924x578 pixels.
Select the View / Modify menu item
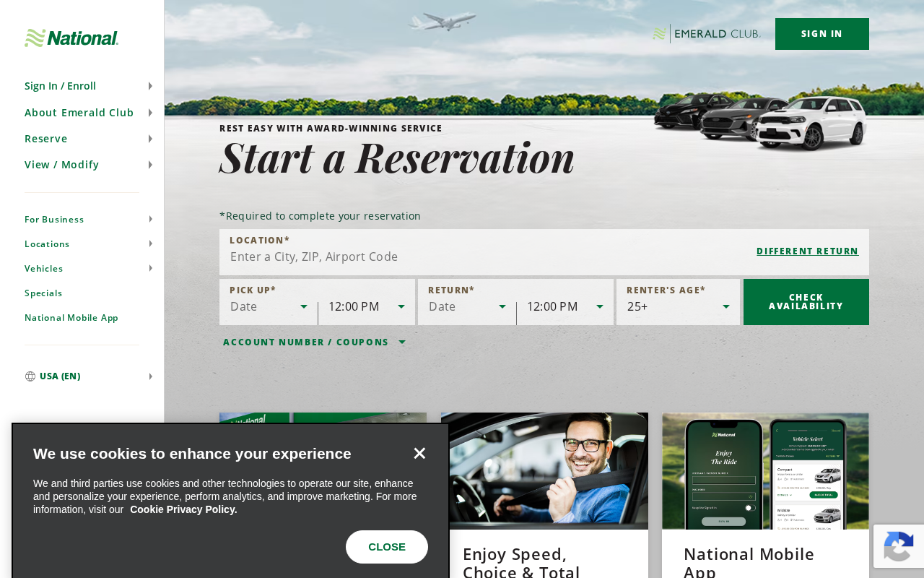62,165
